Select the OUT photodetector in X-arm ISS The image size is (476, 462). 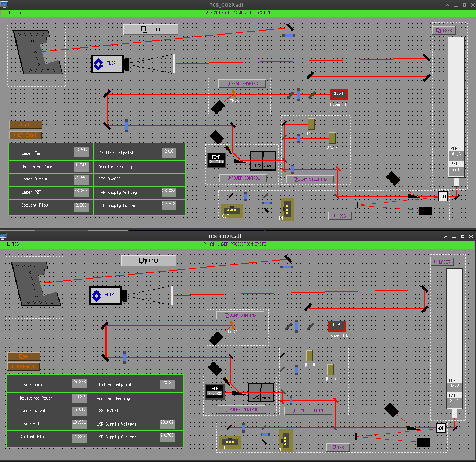tap(232, 211)
